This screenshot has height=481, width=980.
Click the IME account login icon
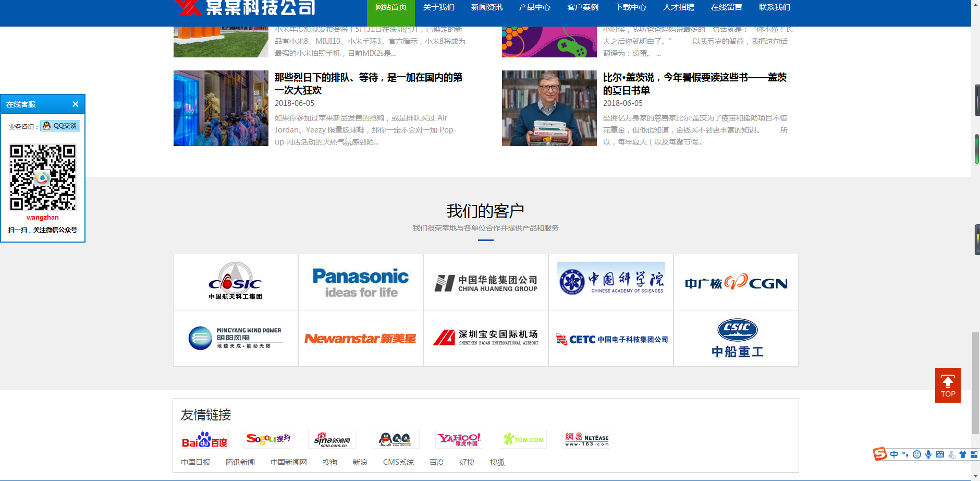pos(952,454)
